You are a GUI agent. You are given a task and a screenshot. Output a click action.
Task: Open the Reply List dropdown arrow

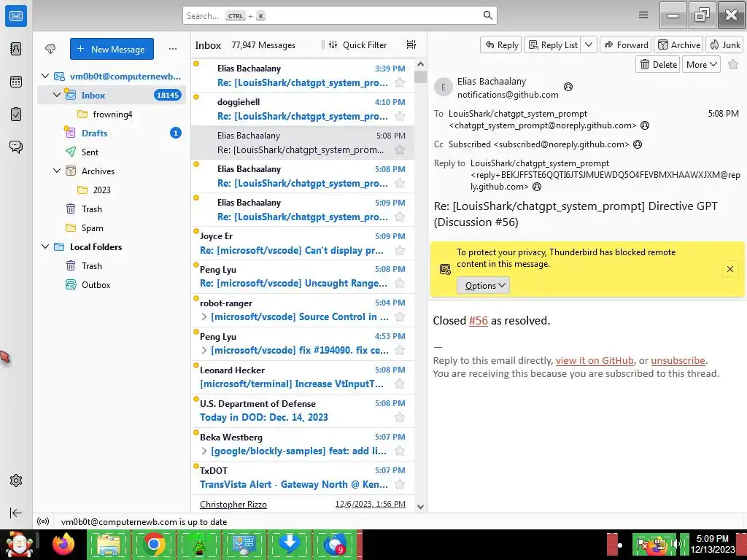[x=589, y=44]
